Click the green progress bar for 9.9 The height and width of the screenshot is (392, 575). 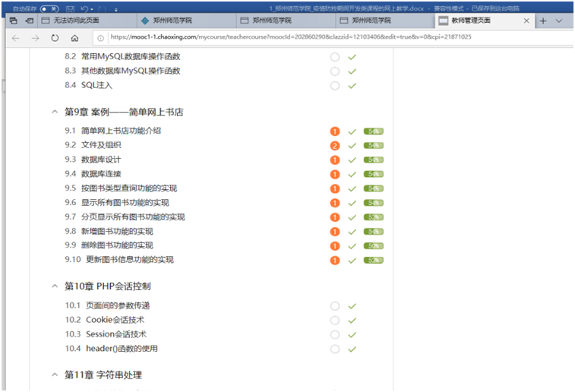[373, 246]
